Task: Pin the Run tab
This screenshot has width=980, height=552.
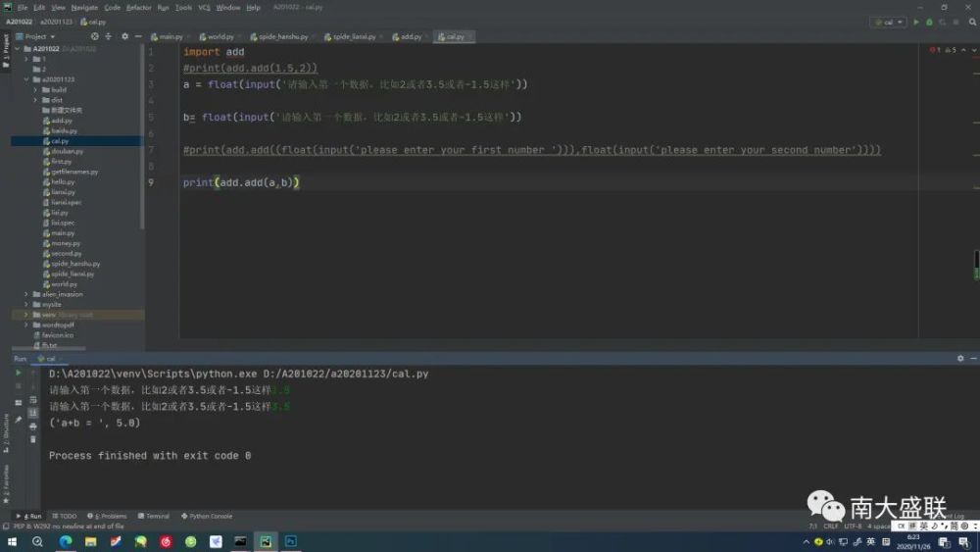Action: pos(18,420)
